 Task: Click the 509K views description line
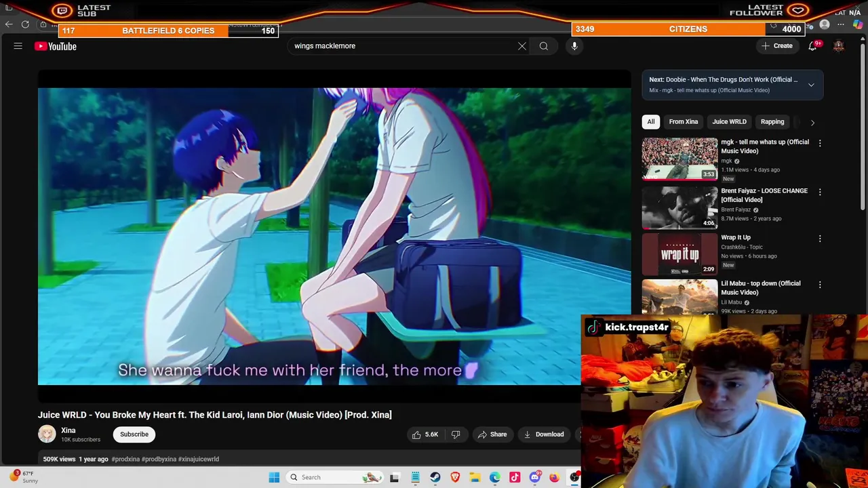[131, 459]
